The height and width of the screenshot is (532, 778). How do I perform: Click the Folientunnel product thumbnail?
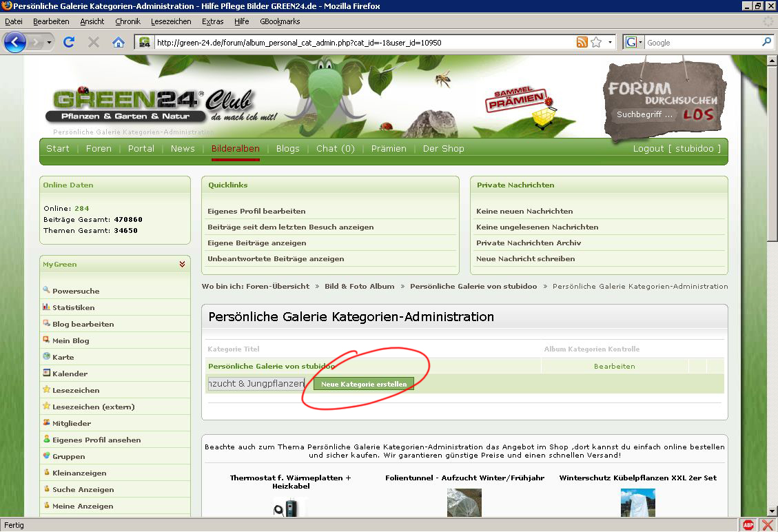point(464,503)
